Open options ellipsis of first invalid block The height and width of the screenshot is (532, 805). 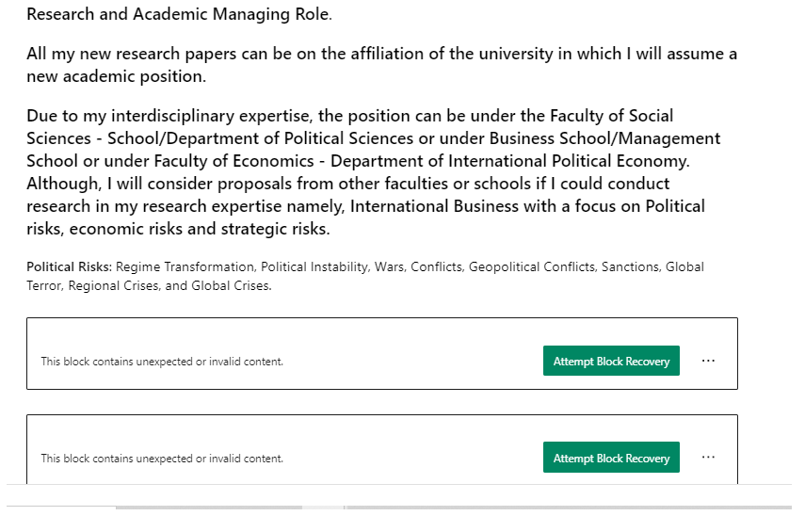708,361
